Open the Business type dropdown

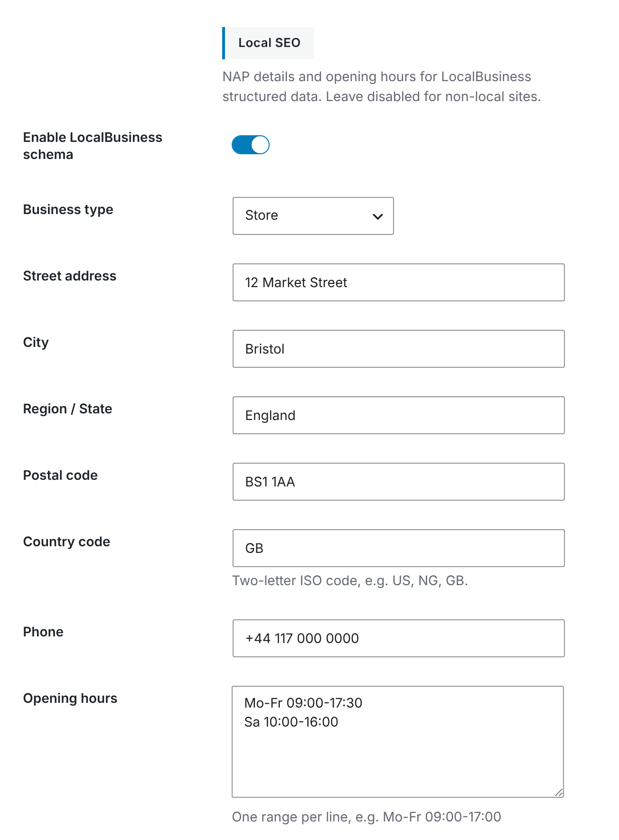pyautogui.click(x=313, y=216)
